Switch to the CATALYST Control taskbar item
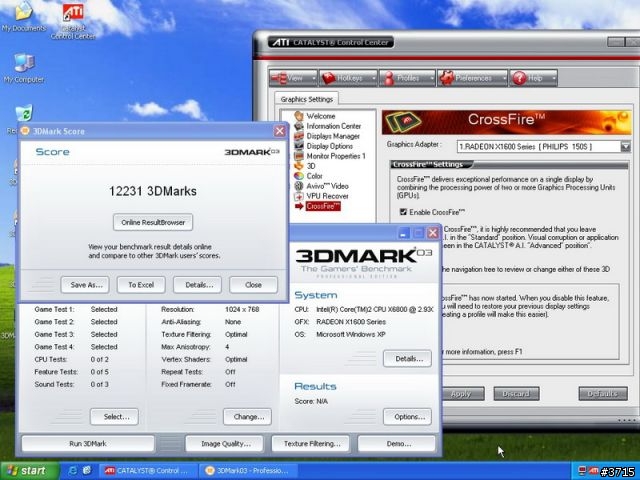Viewport: 640px width, 480px height. [149, 471]
